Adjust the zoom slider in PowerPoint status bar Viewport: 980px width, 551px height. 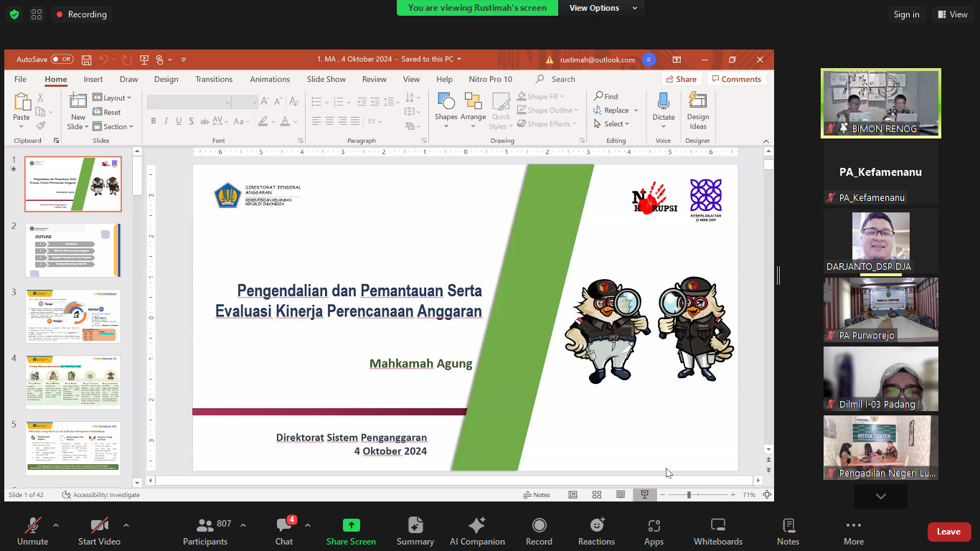689,495
